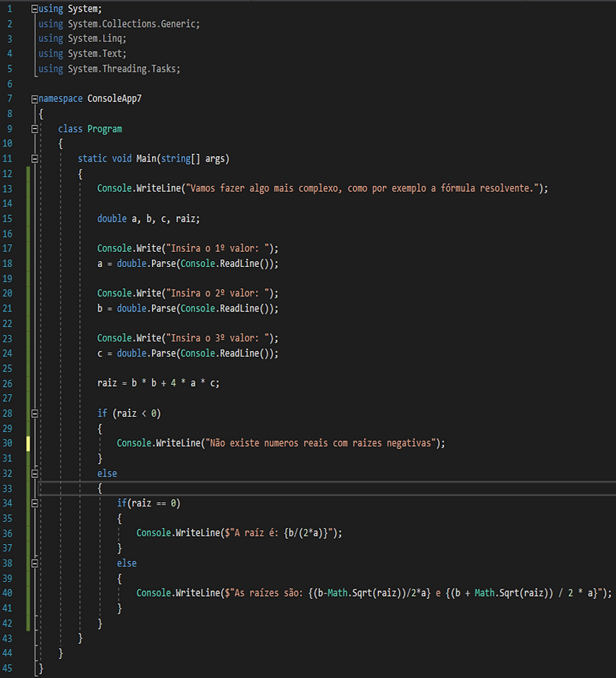Click the 'Insira o 2º valor: ' string
The height and width of the screenshot is (678, 616).
coord(218,294)
